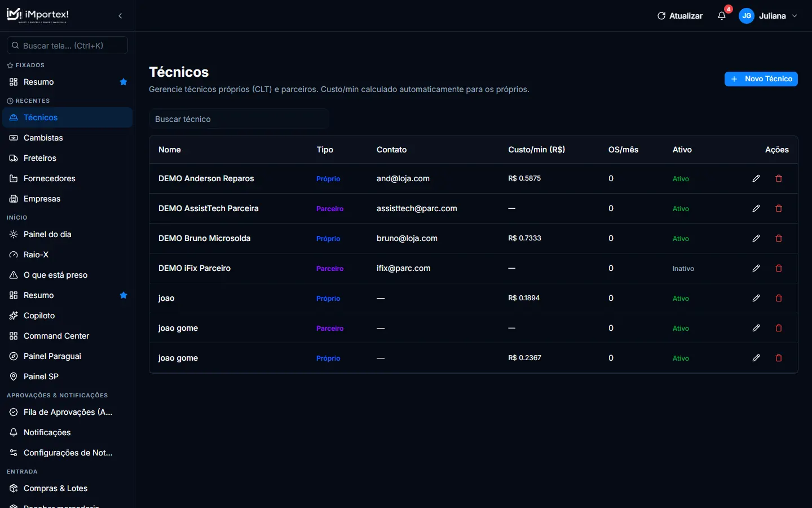Click the trash icon for Próprio joao gome
Screen dimensions: 812x508
(x=779, y=358)
